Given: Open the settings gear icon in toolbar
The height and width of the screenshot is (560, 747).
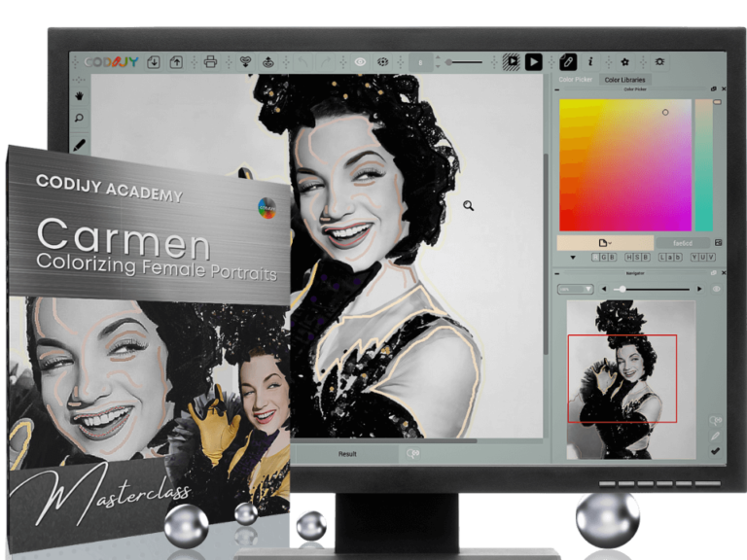Looking at the screenshot, I should (659, 62).
